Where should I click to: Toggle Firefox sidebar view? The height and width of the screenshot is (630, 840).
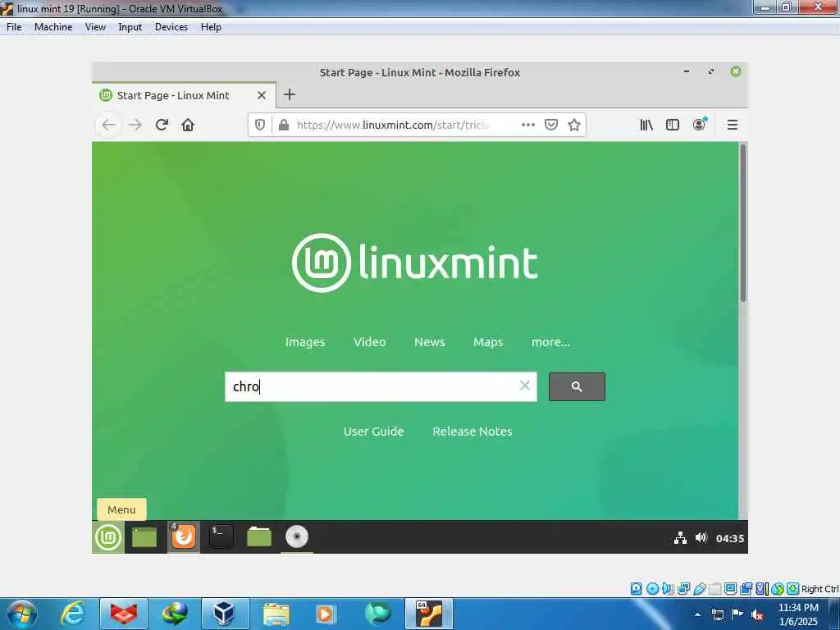click(x=673, y=125)
